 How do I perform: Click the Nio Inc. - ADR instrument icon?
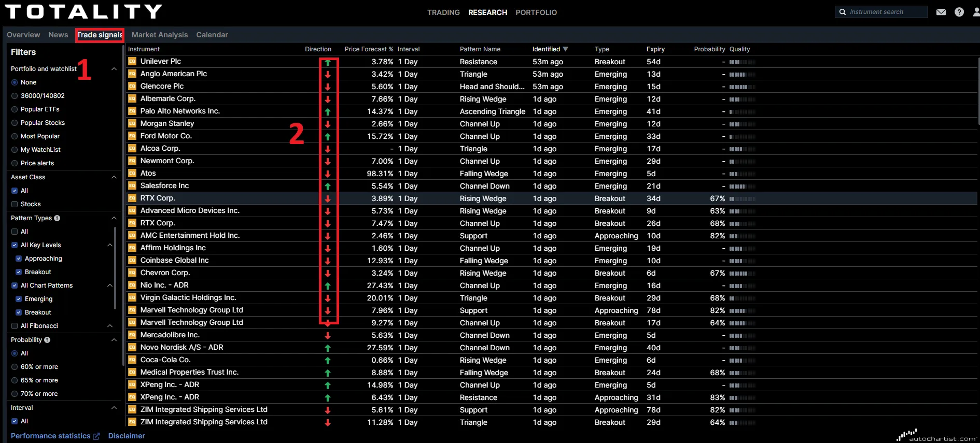pos(132,285)
